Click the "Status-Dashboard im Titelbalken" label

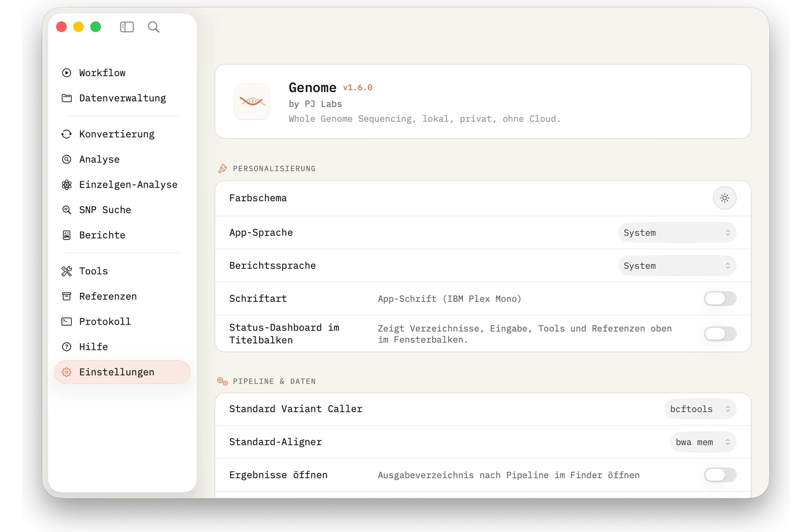pos(284,334)
